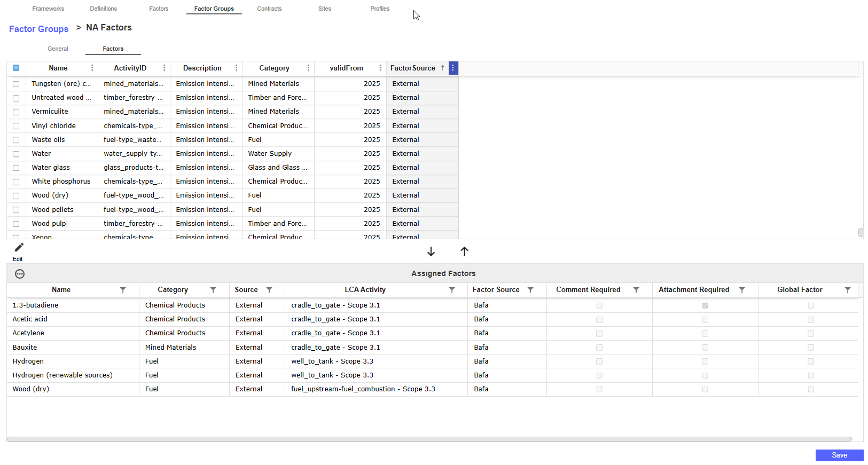Open the Contracts tab
The height and width of the screenshot is (465, 868).
269,9
